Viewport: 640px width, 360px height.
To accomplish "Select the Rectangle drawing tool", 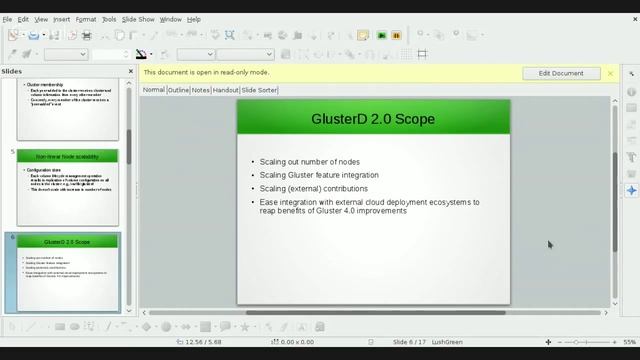I will pos(60,327).
